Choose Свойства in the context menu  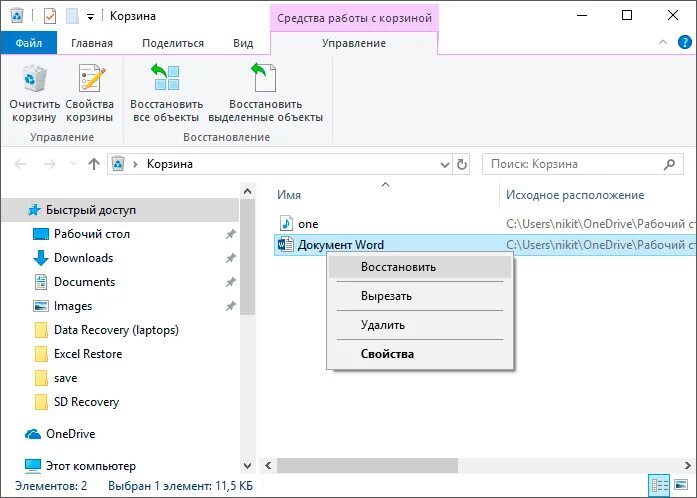pyautogui.click(x=387, y=354)
